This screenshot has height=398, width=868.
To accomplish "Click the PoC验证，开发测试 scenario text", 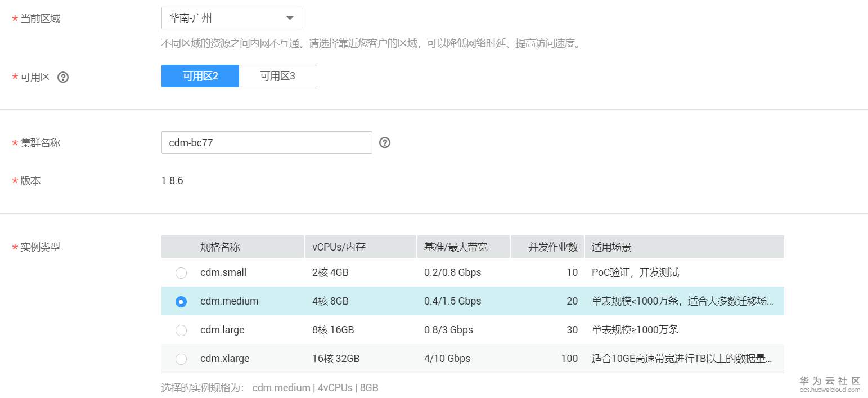I will point(636,272).
